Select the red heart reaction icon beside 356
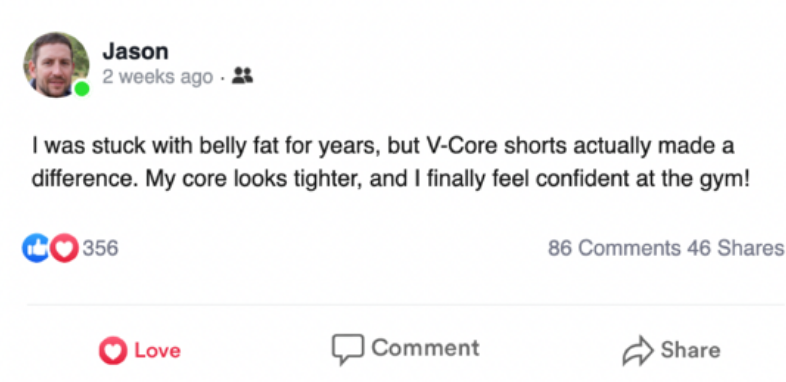 click(x=64, y=248)
